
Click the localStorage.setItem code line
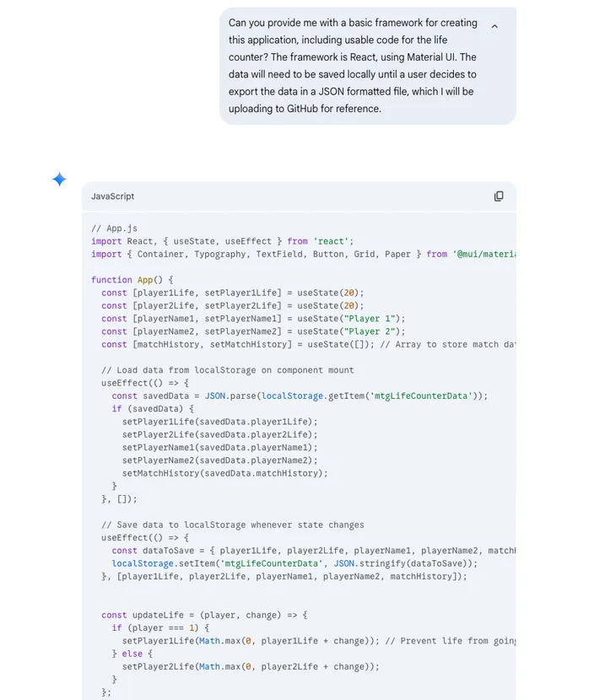point(294,563)
